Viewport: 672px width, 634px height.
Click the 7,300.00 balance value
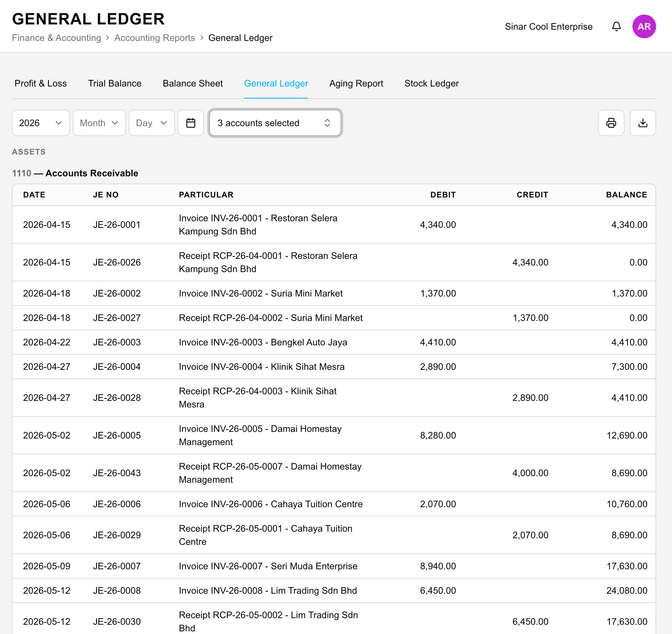(629, 367)
